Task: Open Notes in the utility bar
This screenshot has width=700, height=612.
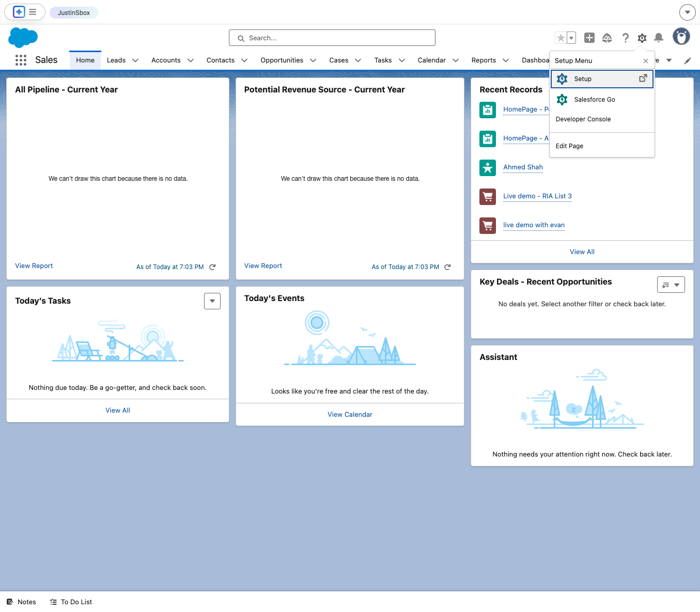Action: (21, 602)
